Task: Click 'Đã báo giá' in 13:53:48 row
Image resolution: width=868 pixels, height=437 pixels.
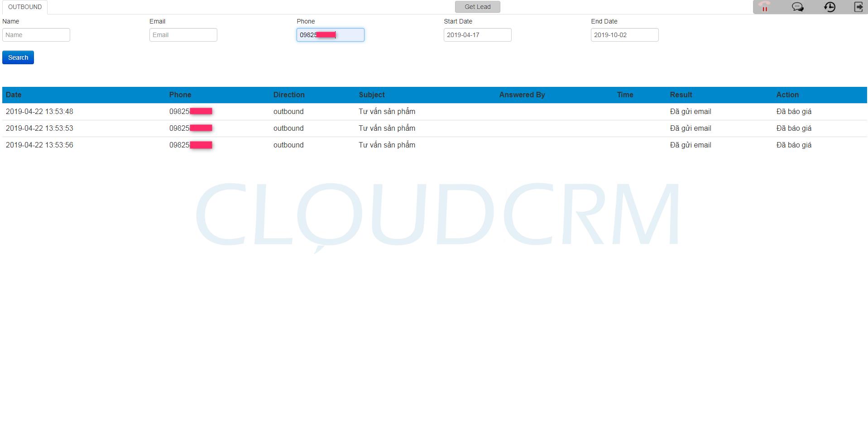Action: click(794, 111)
